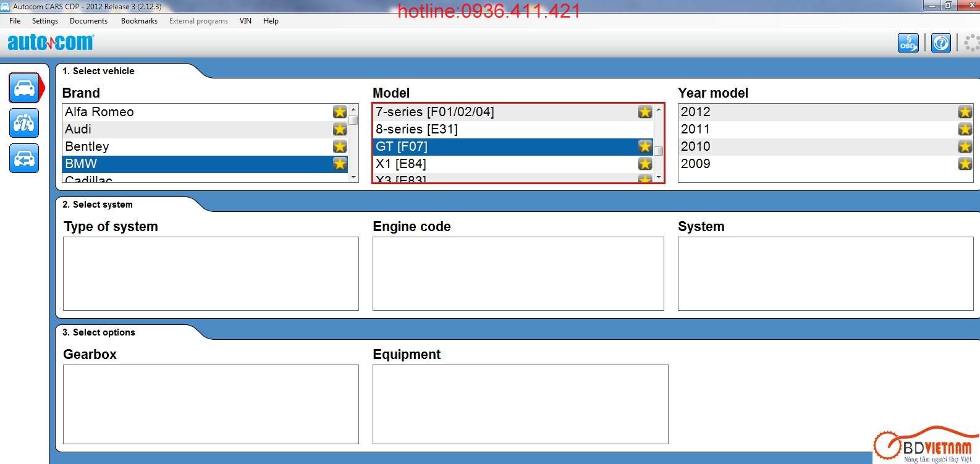Open the vehicle selection sidebar icon
Image resolution: width=980 pixels, height=464 pixels.
coord(25,88)
